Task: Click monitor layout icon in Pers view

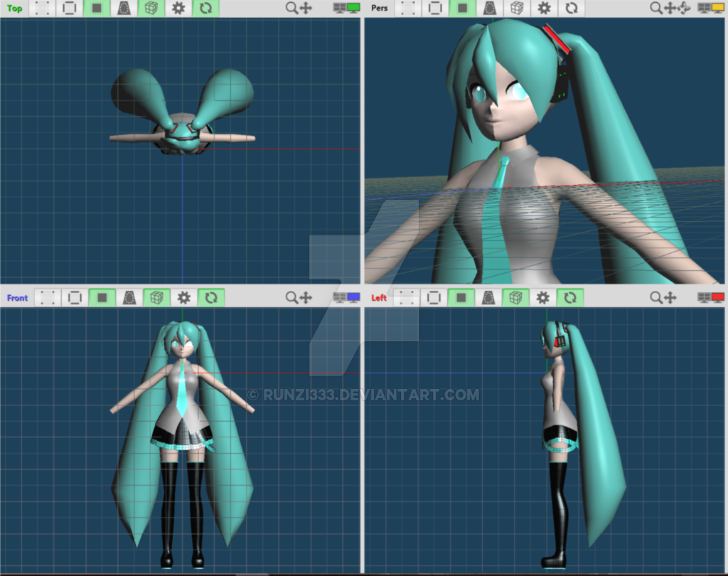Action: [x=704, y=8]
